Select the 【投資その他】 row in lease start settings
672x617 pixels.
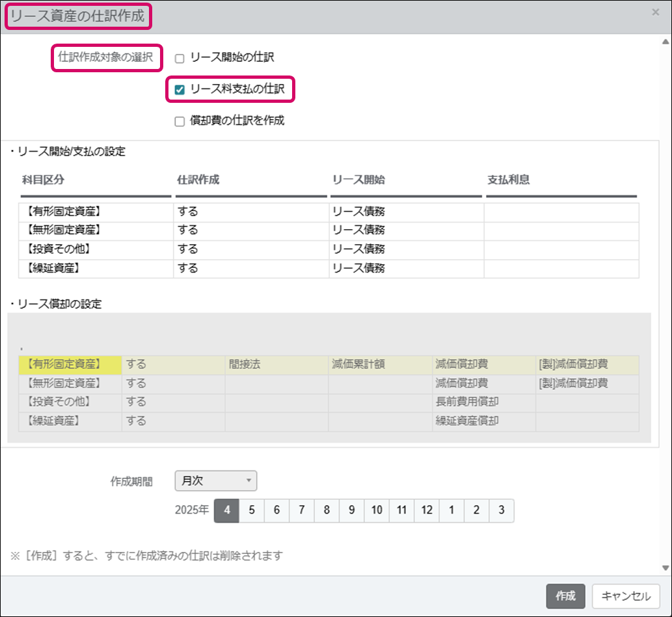click(96, 249)
